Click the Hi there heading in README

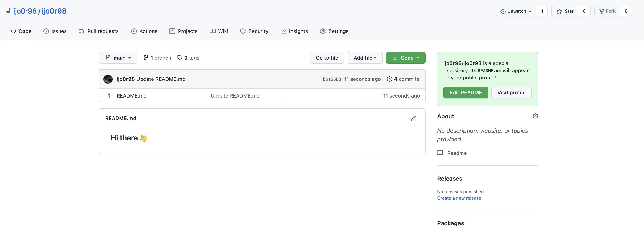[x=129, y=138]
